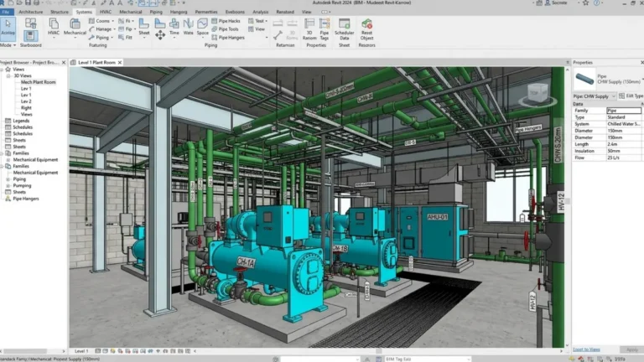Close the Project Browser panel
The width and height of the screenshot is (644, 362).
pyautogui.click(x=64, y=62)
